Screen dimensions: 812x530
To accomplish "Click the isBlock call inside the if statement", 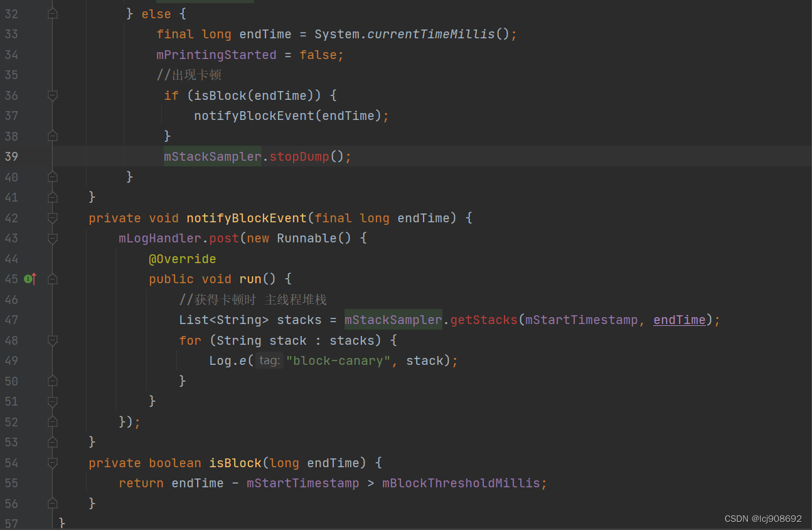I will (220, 95).
